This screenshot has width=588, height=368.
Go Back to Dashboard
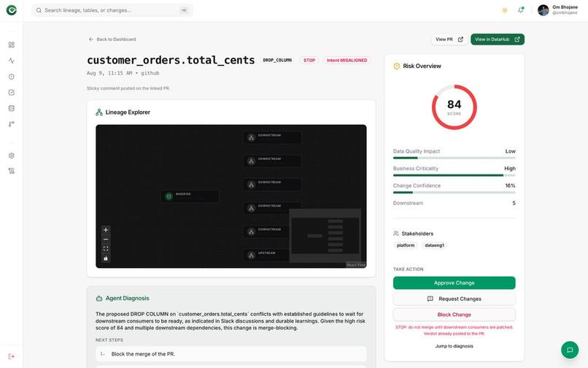(112, 39)
